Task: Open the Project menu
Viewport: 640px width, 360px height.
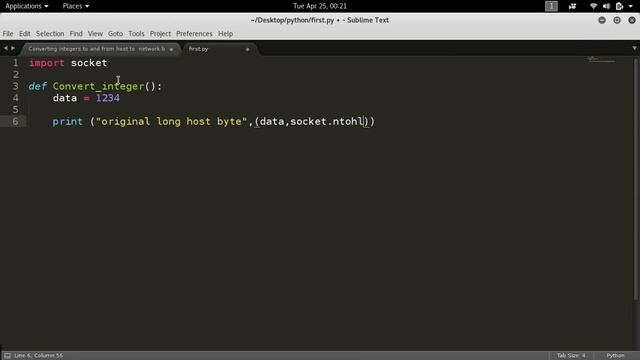Action: tap(160, 33)
